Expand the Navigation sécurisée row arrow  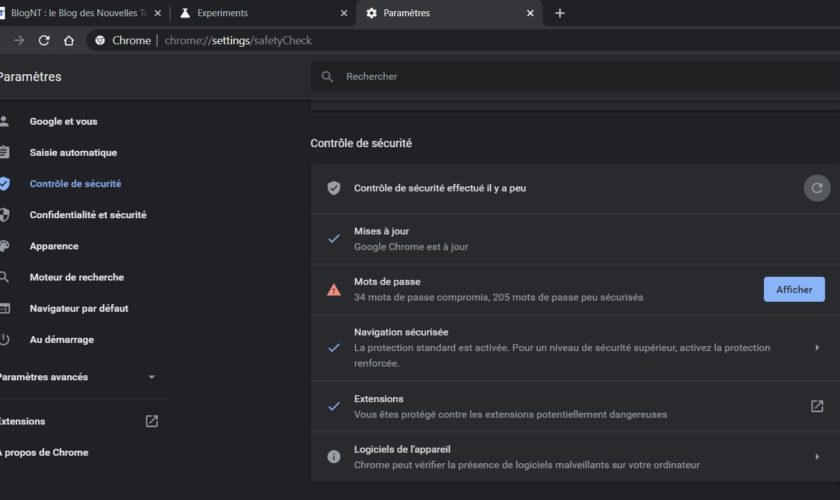(817, 347)
